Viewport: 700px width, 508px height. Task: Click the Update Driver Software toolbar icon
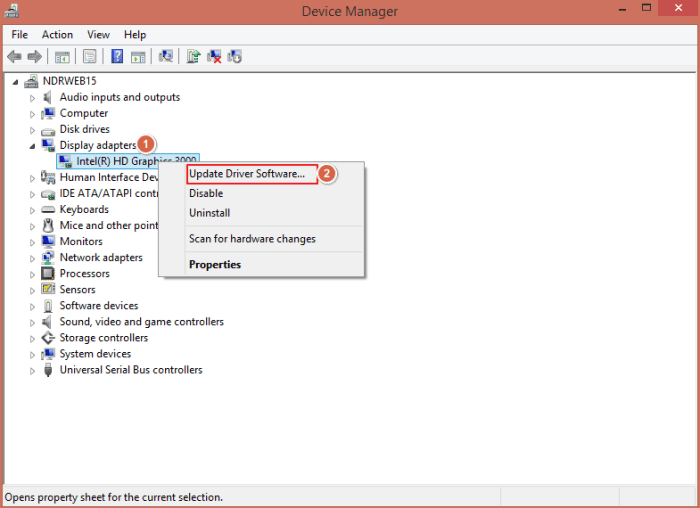193,57
